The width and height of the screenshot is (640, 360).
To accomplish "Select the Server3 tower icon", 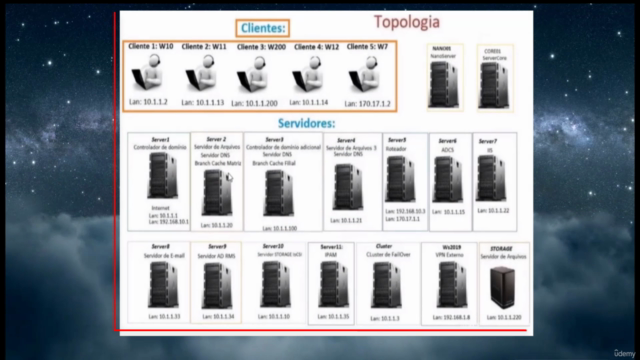I will [x=278, y=193].
